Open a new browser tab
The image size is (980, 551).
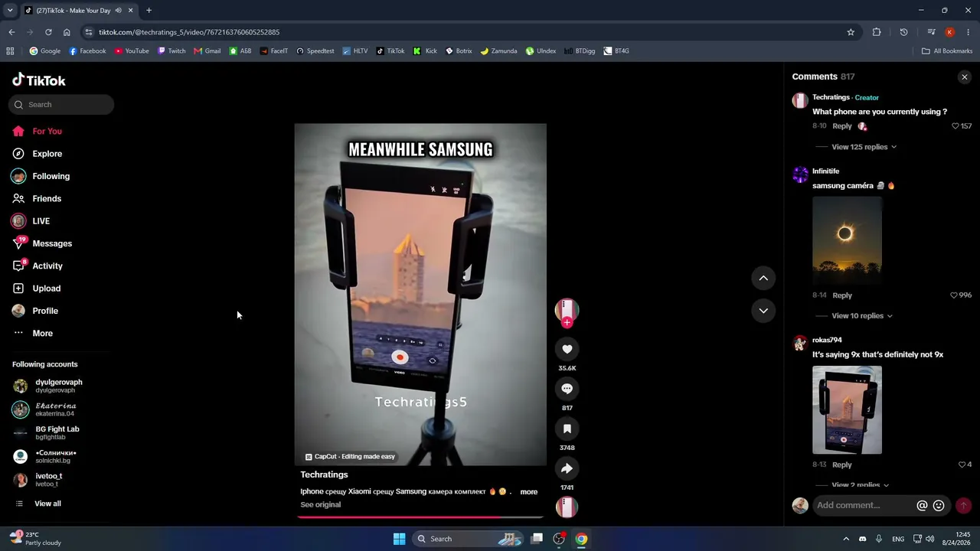149,11
